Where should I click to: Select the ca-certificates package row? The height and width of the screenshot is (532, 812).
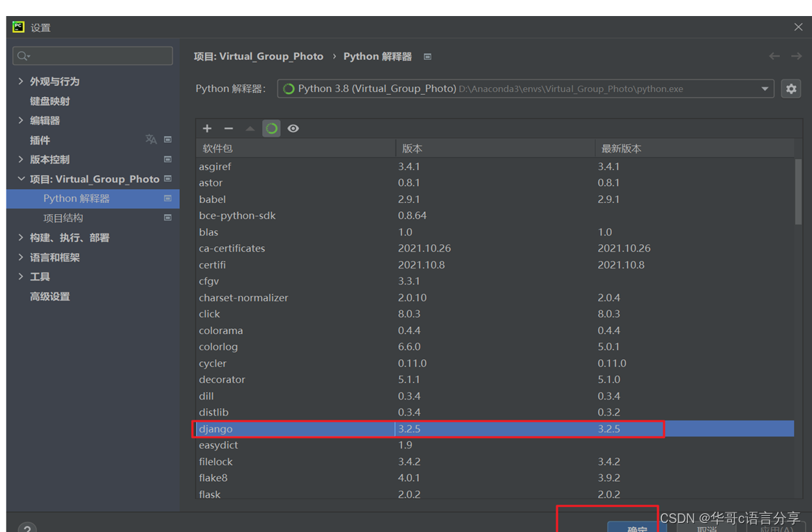click(495, 248)
